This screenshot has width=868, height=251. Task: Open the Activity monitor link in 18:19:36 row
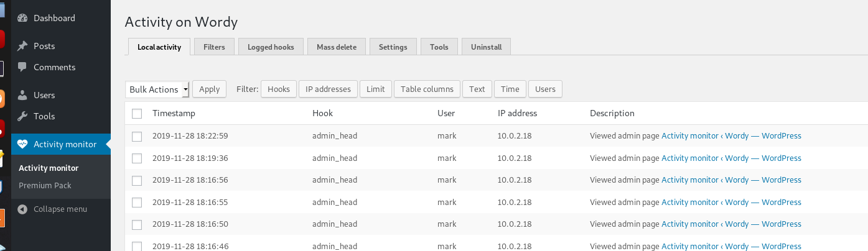tap(731, 158)
